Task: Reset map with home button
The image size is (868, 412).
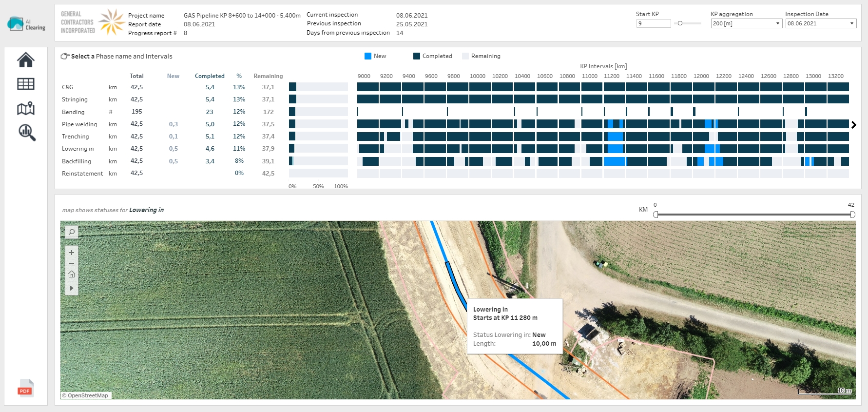Action: click(72, 274)
